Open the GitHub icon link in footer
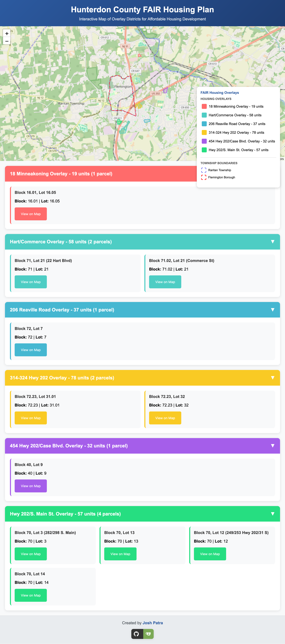This screenshot has width=285, height=644. (137, 634)
